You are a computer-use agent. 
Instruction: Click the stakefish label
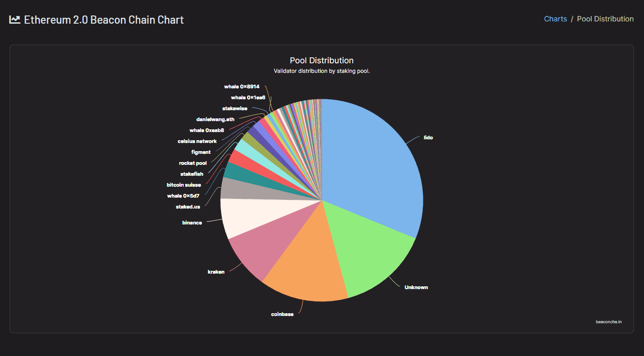[x=191, y=174]
